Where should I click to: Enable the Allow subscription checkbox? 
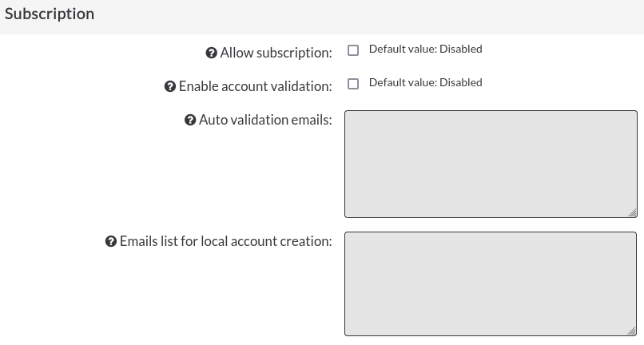tap(353, 50)
